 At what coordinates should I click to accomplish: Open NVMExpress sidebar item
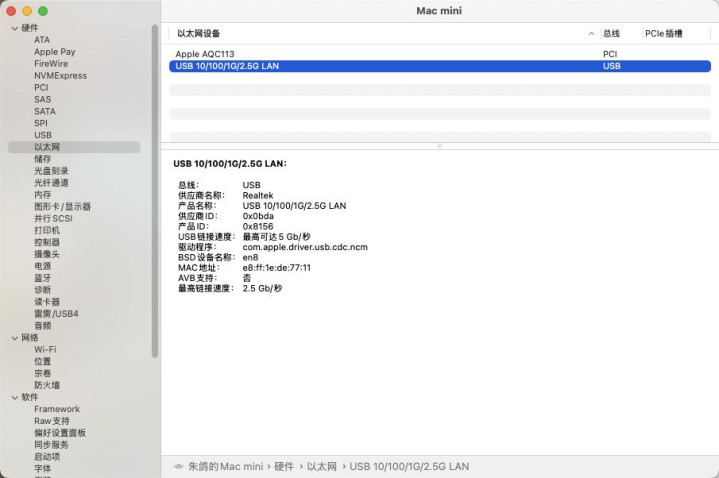click(60, 76)
